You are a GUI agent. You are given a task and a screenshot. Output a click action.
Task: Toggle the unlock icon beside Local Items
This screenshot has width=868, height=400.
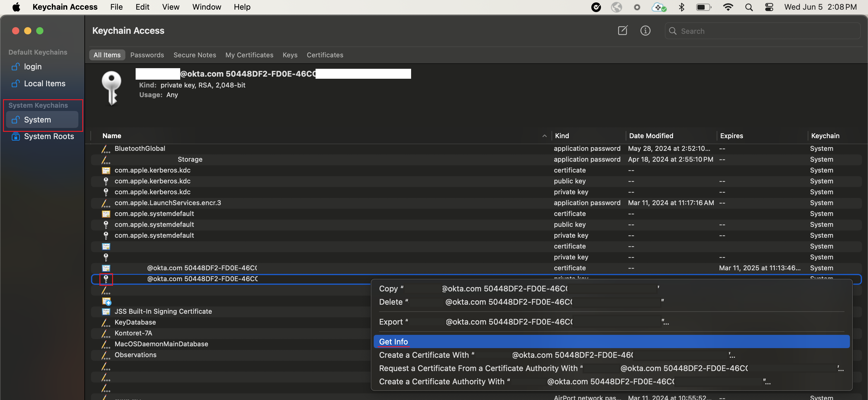click(15, 83)
